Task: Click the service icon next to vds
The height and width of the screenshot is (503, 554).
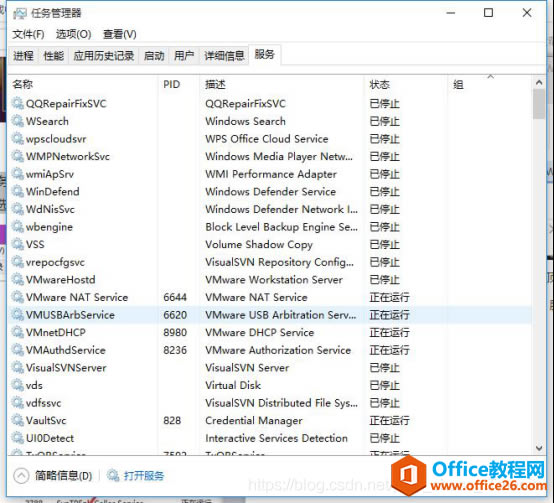Action: click(17, 385)
